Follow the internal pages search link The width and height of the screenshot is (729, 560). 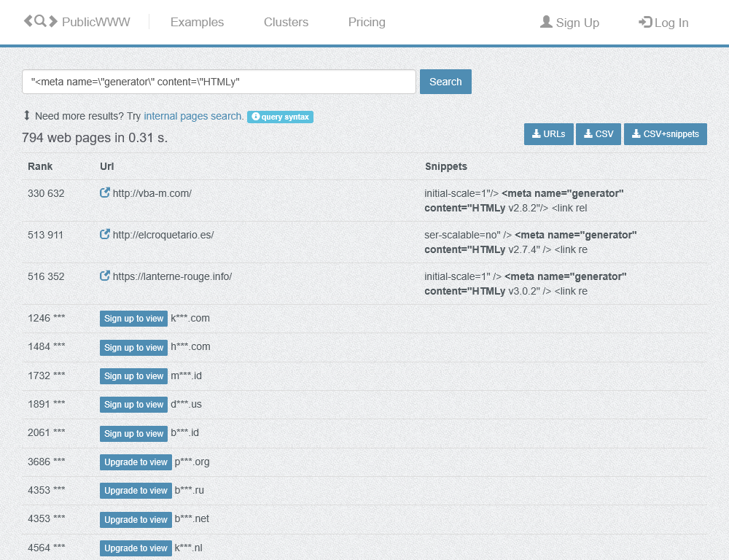[193, 116]
